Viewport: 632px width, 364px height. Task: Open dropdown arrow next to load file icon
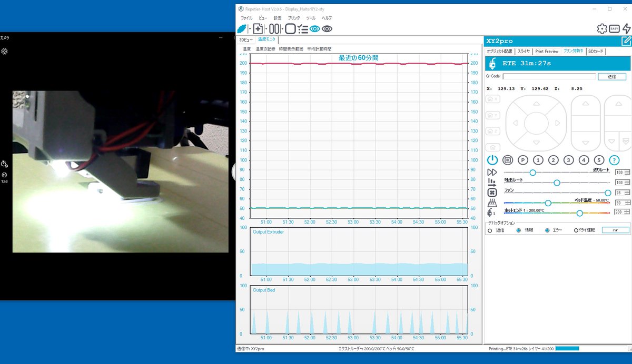[266, 29]
